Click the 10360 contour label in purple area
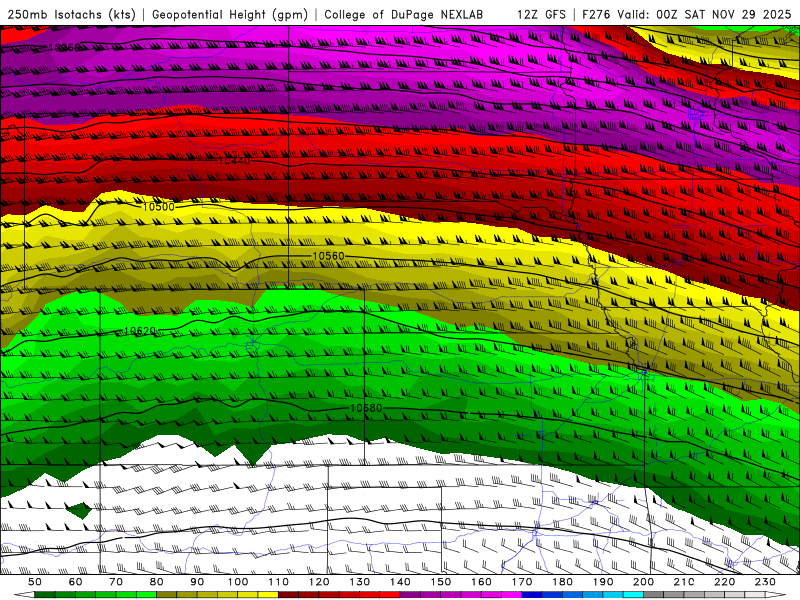 pyautogui.click(x=64, y=47)
